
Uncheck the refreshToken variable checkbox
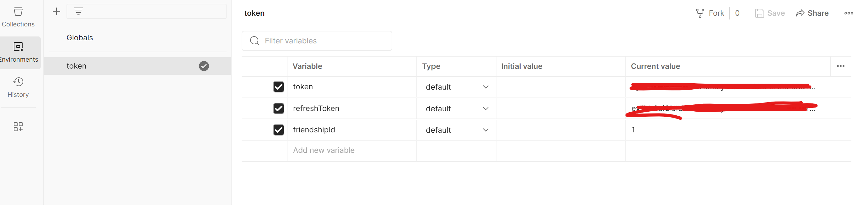pyautogui.click(x=279, y=108)
